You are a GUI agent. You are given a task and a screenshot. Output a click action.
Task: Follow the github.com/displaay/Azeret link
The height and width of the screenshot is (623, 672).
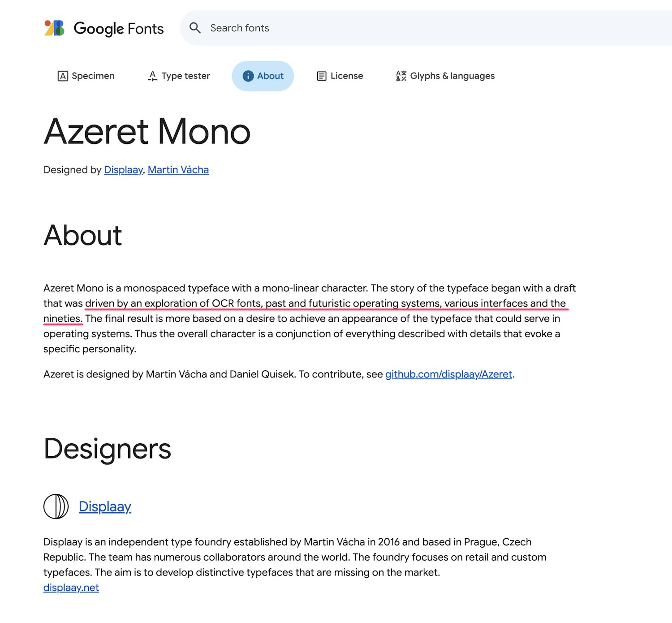click(448, 374)
